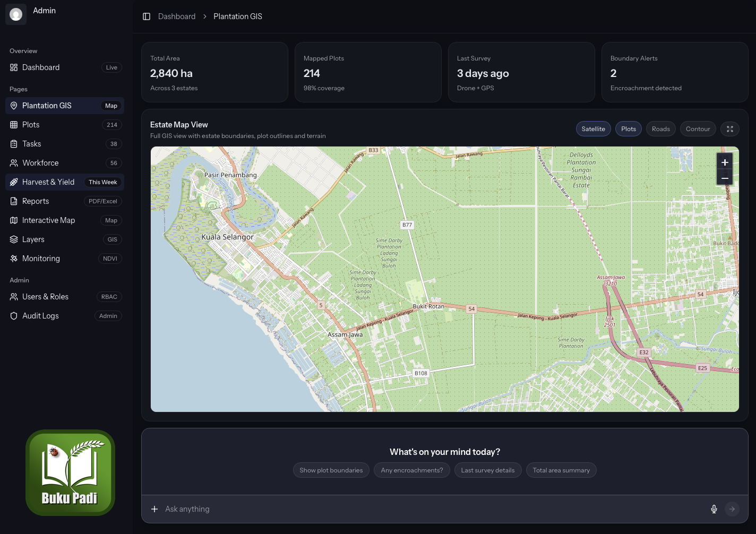Open the Tasks page
The height and width of the screenshot is (534, 756).
pyautogui.click(x=65, y=144)
